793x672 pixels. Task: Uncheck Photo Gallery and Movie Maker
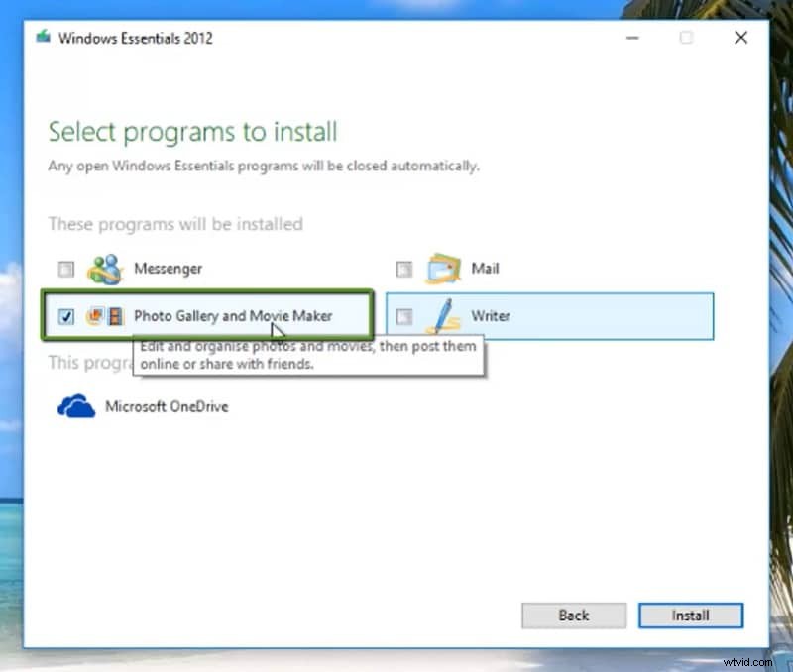click(65, 316)
